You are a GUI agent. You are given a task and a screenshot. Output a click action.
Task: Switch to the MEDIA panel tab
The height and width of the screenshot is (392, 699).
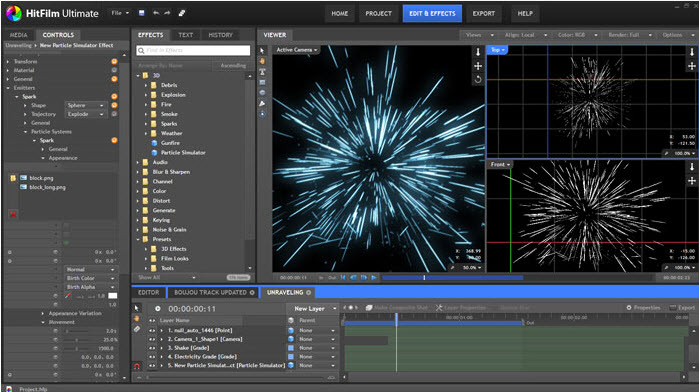(x=19, y=35)
